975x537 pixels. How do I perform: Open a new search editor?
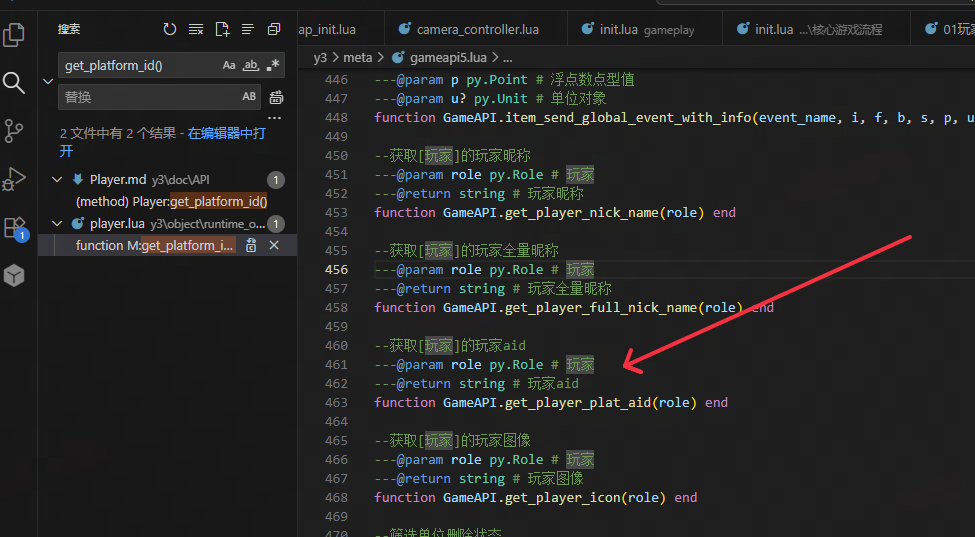tap(222, 30)
